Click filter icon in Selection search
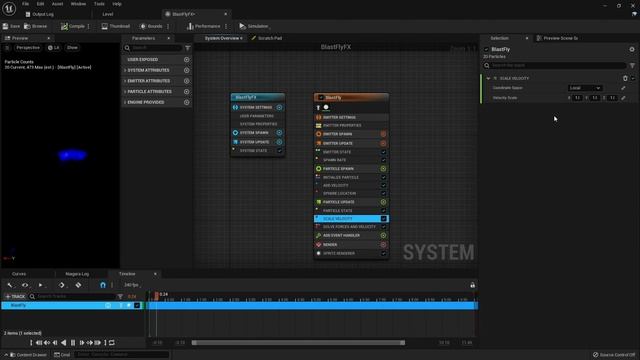Viewport: 640px width, 360px height. (x=632, y=65)
